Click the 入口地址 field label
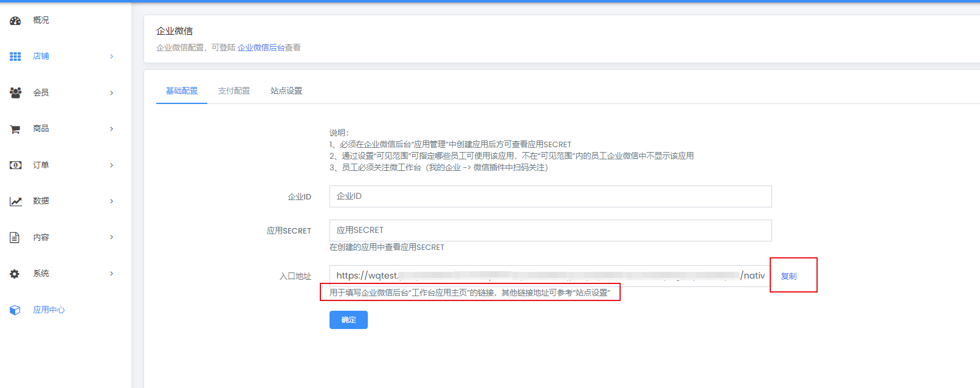 [295, 276]
